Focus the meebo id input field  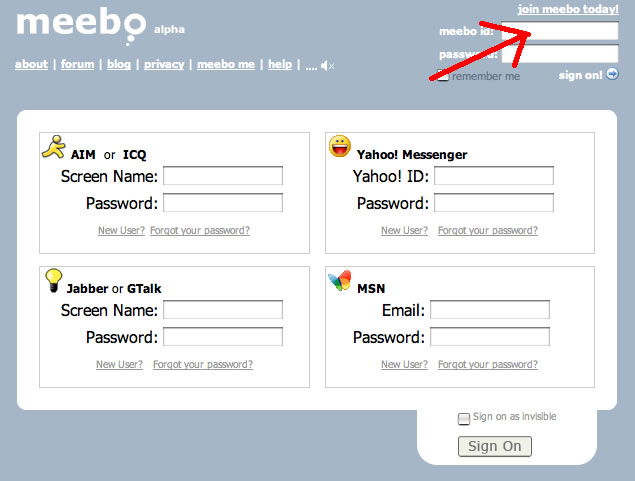(560, 31)
